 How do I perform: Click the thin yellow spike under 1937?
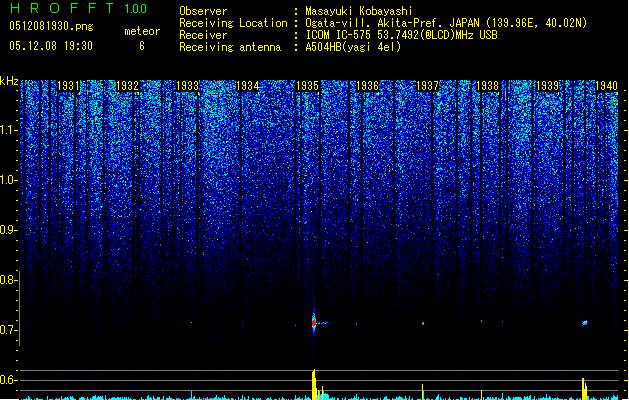(x=422, y=392)
